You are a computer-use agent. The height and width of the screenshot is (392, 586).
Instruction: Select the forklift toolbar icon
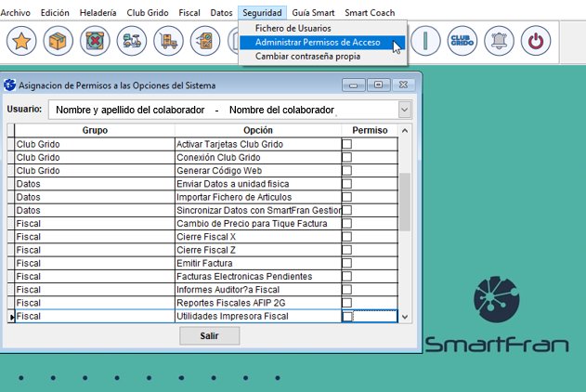(168, 42)
